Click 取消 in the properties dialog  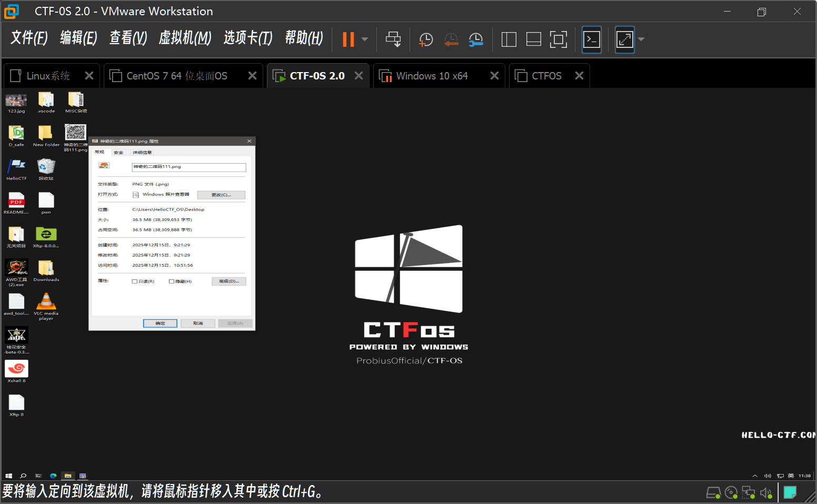coord(198,323)
